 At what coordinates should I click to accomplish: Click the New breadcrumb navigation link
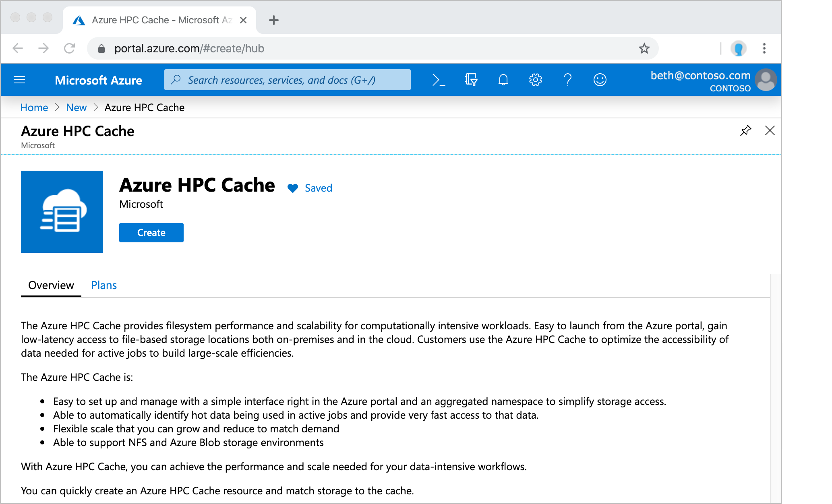[x=75, y=107]
